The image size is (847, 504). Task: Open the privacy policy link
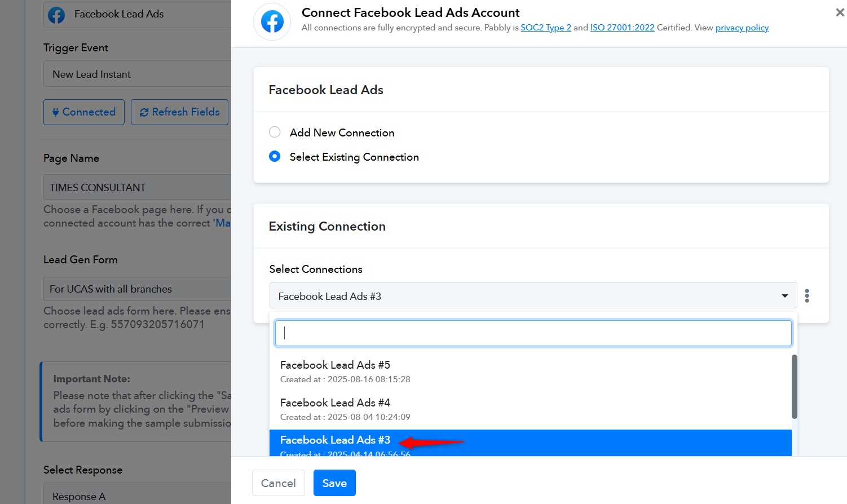[x=742, y=28]
